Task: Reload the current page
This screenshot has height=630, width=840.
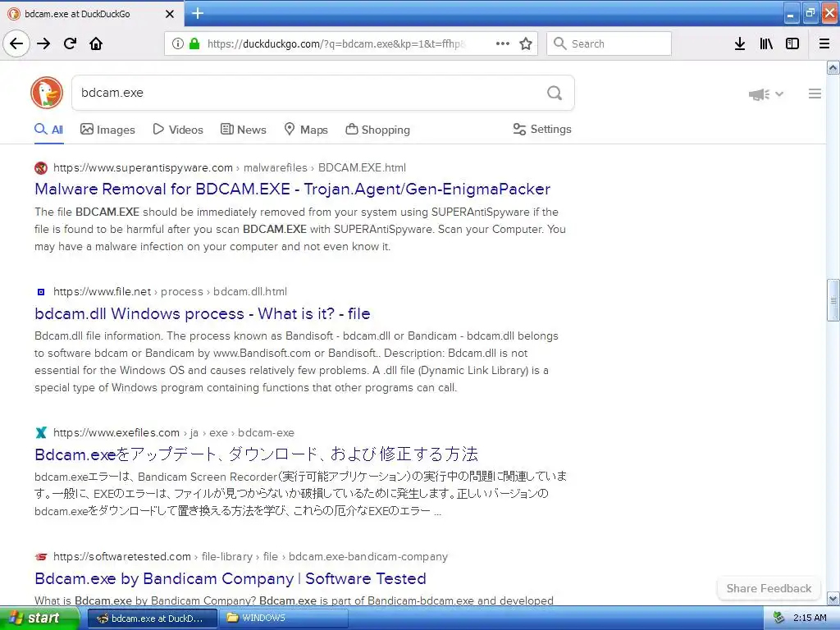Action: pos(70,43)
